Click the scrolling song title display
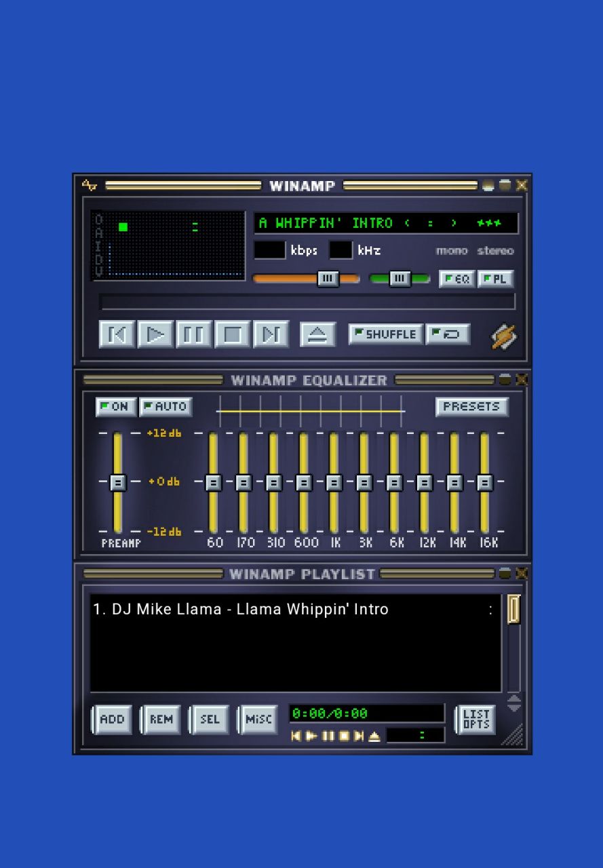 click(x=386, y=223)
